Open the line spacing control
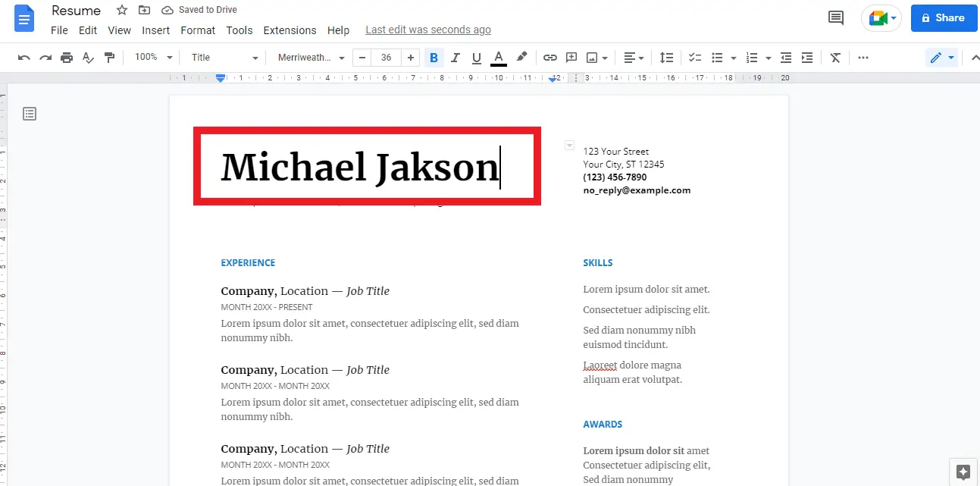The width and height of the screenshot is (980, 486). pyautogui.click(x=666, y=57)
